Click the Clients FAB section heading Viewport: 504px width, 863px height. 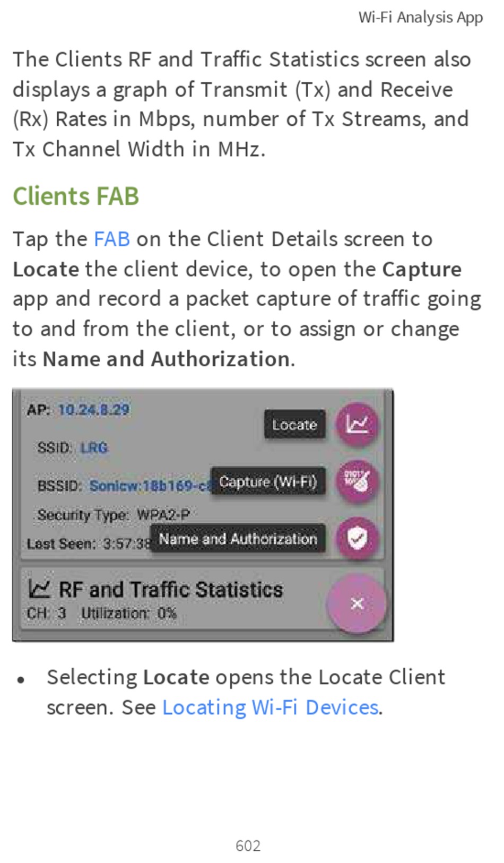[x=76, y=196]
